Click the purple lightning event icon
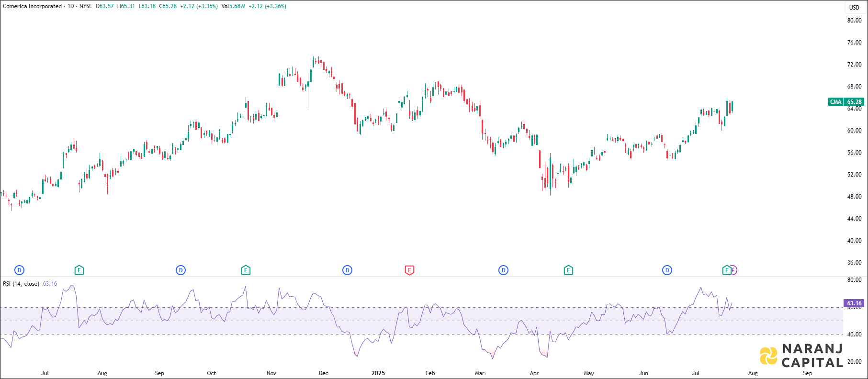Viewport: 868px width, 379px height. tap(734, 270)
